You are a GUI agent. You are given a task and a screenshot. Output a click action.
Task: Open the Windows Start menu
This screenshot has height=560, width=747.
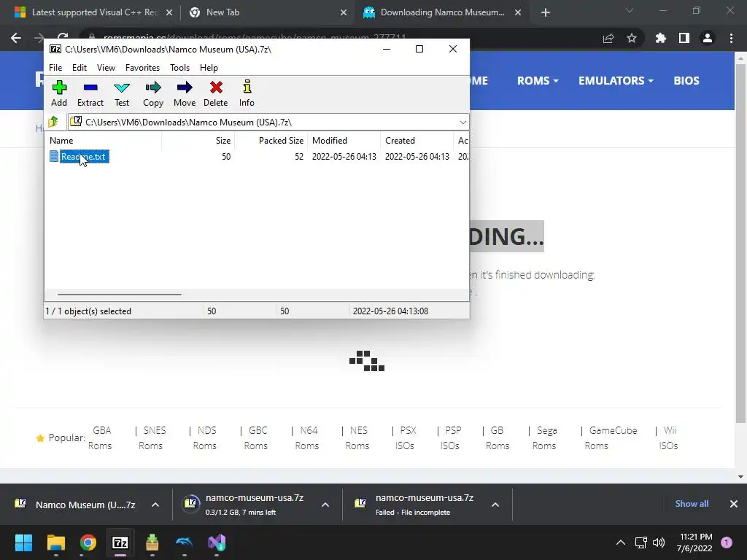[x=23, y=542]
